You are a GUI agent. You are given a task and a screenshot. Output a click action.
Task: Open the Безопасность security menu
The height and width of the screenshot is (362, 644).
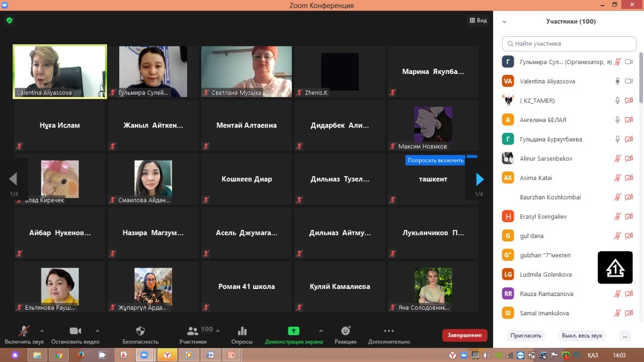(x=140, y=335)
